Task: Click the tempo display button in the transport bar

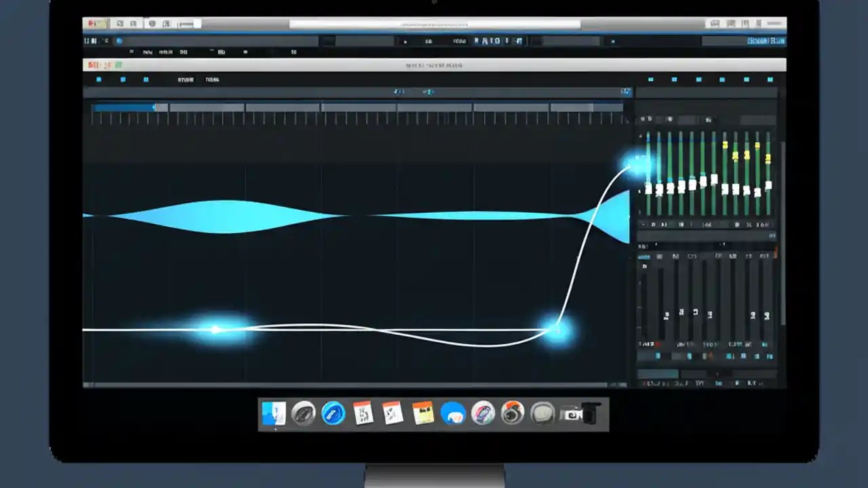Action: [x=428, y=41]
